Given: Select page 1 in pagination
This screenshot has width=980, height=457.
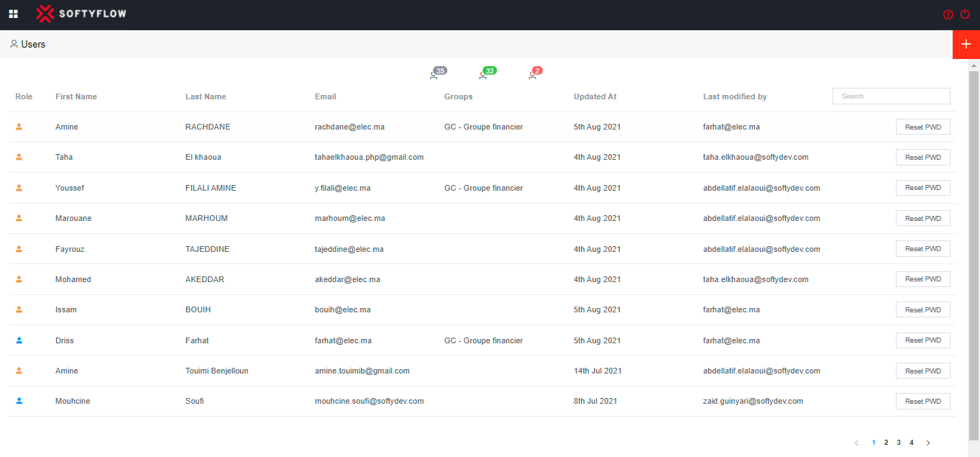Looking at the screenshot, I should [x=874, y=443].
